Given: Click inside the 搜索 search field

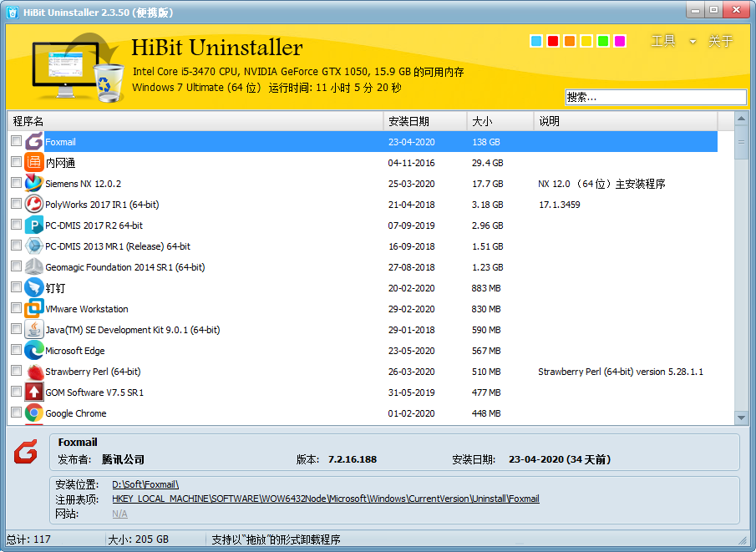Looking at the screenshot, I should [655, 98].
